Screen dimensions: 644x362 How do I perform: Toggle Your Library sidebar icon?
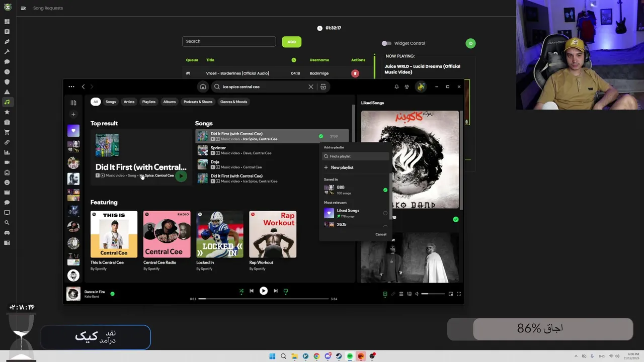click(73, 103)
